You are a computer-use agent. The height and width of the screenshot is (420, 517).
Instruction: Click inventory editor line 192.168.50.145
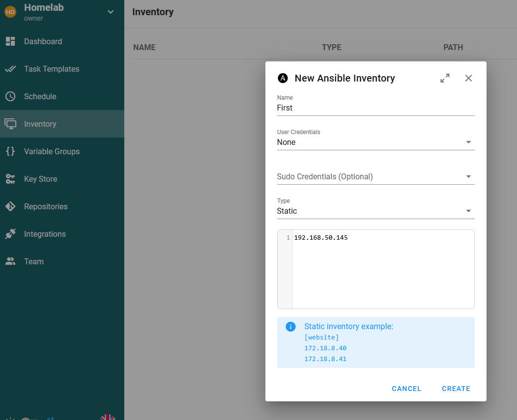pos(321,238)
